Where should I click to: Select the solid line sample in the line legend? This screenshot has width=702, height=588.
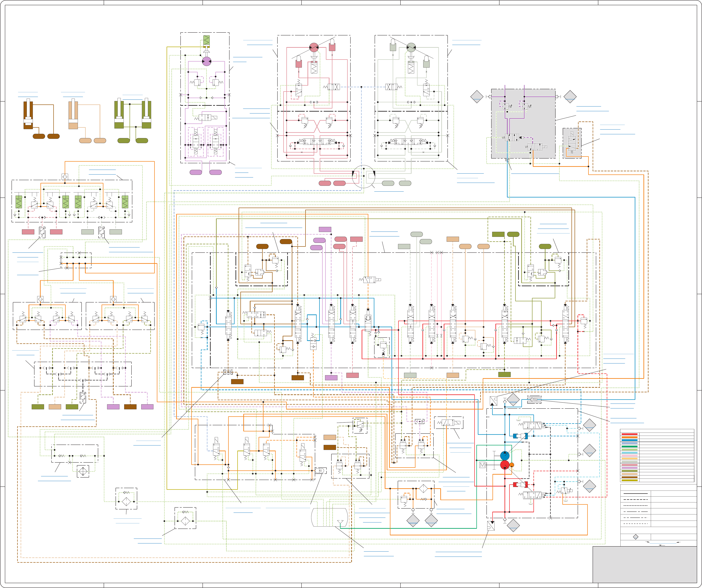[636, 493]
